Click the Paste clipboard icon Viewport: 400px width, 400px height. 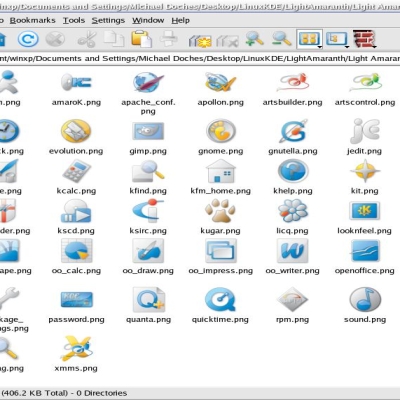tap(142, 39)
